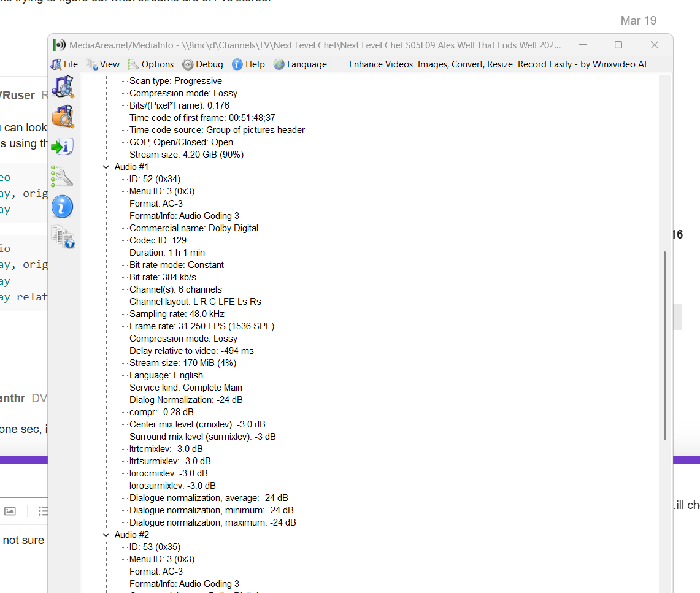Open the Language menu
The image size is (700, 593).
tap(300, 64)
